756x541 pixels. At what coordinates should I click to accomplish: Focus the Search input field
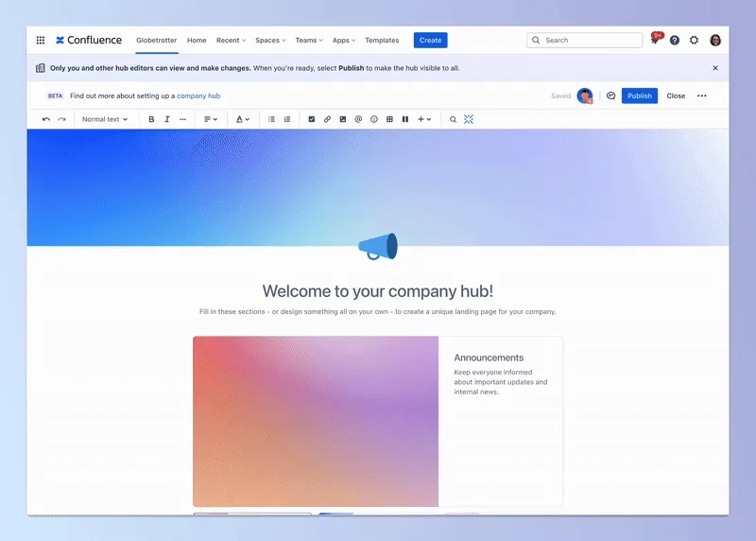click(584, 40)
